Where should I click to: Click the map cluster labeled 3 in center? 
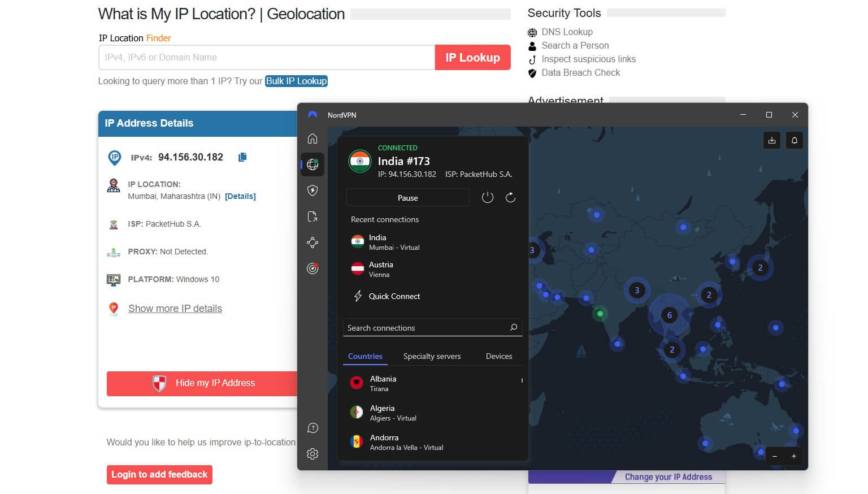(637, 290)
